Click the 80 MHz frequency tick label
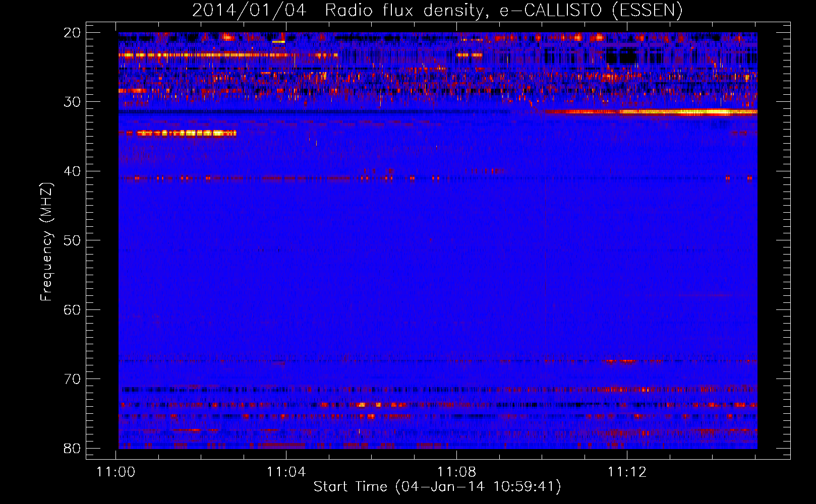Screen dimensions: 816x504 72,448
